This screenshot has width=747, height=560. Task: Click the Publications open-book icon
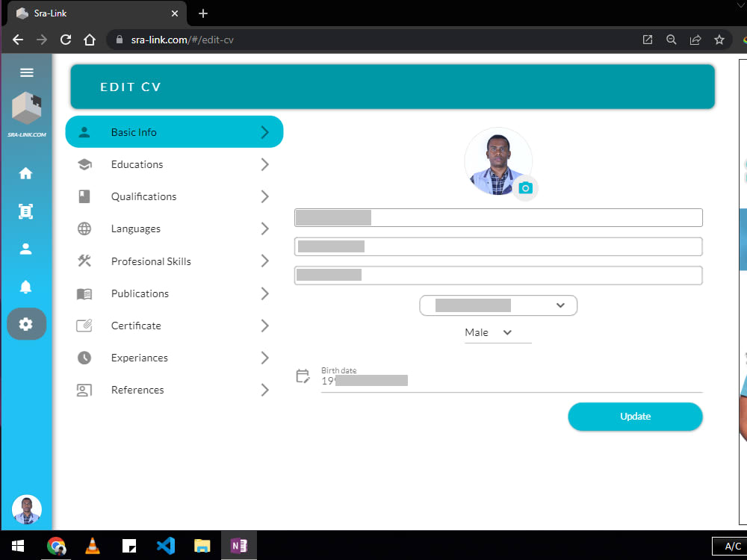tap(84, 293)
